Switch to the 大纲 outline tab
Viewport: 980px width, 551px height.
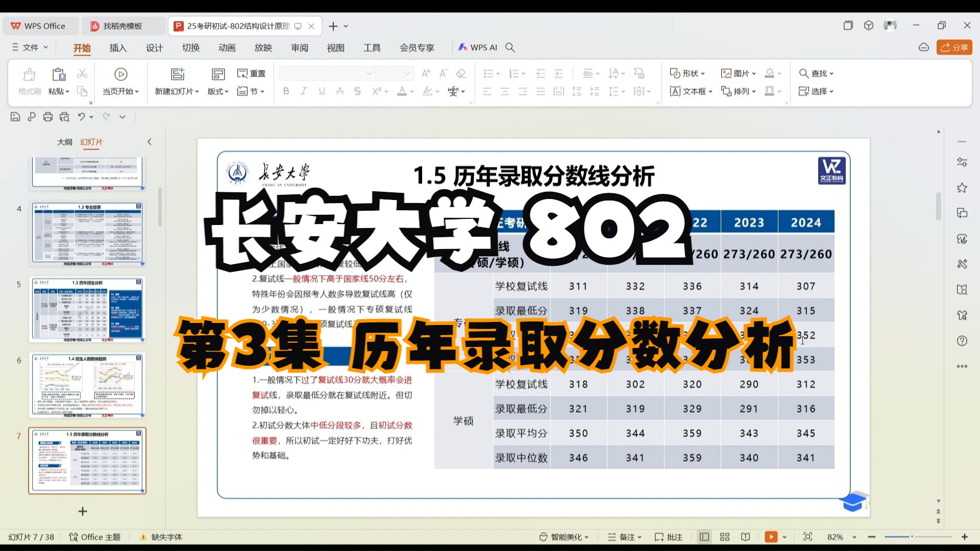coord(64,142)
